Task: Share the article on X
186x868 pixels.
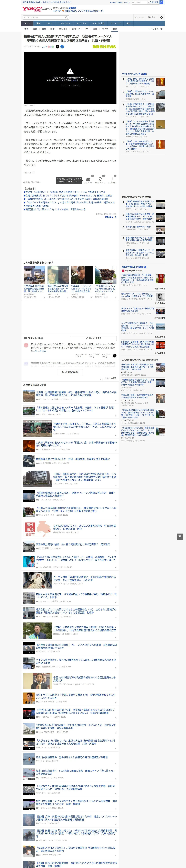Action: tap(57, 47)
